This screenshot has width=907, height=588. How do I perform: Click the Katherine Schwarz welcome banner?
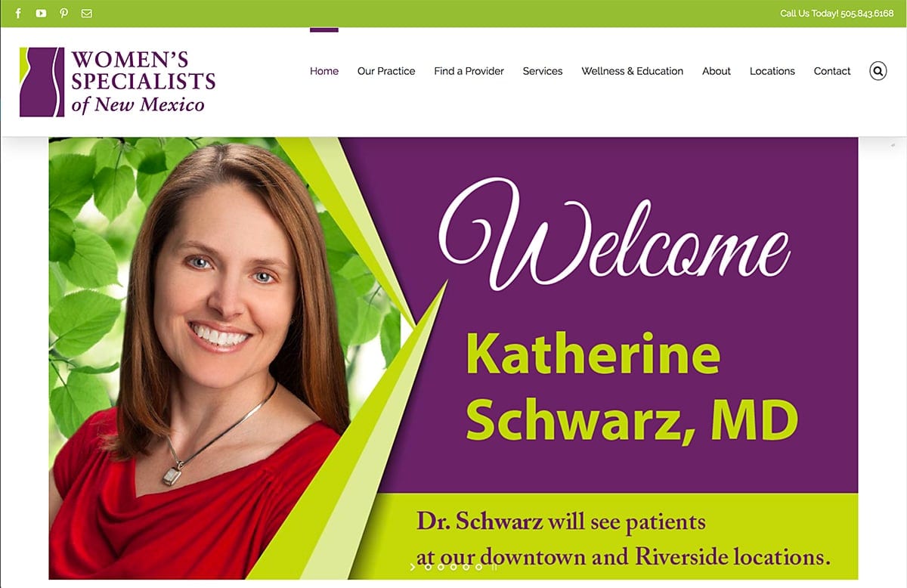pyautogui.click(x=453, y=358)
